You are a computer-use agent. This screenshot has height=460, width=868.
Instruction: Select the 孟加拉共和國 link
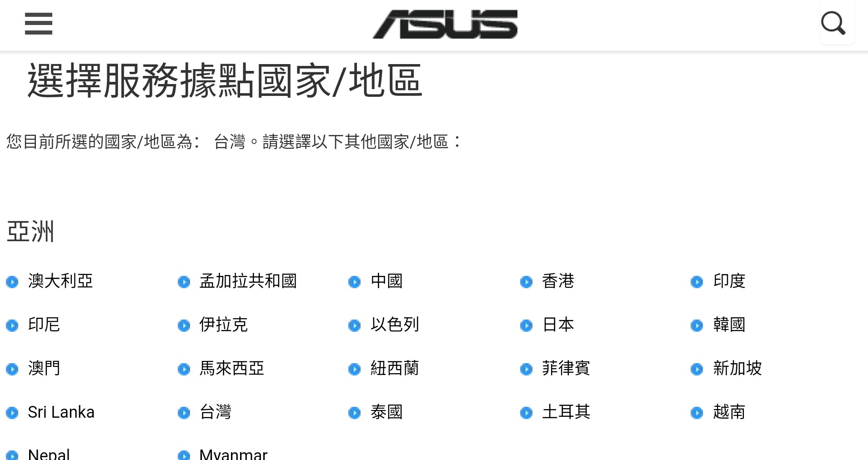point(248,281)
